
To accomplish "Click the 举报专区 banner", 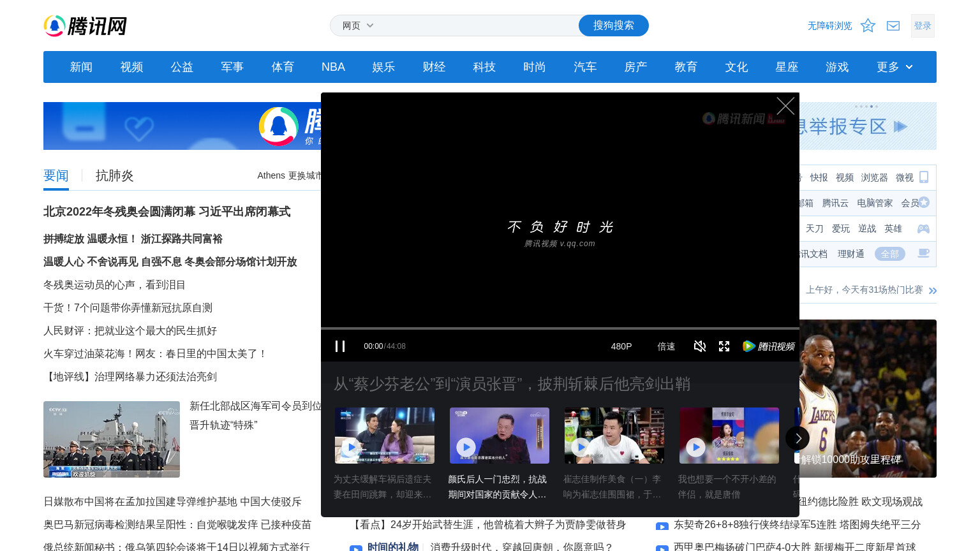I will click(868, 126).
